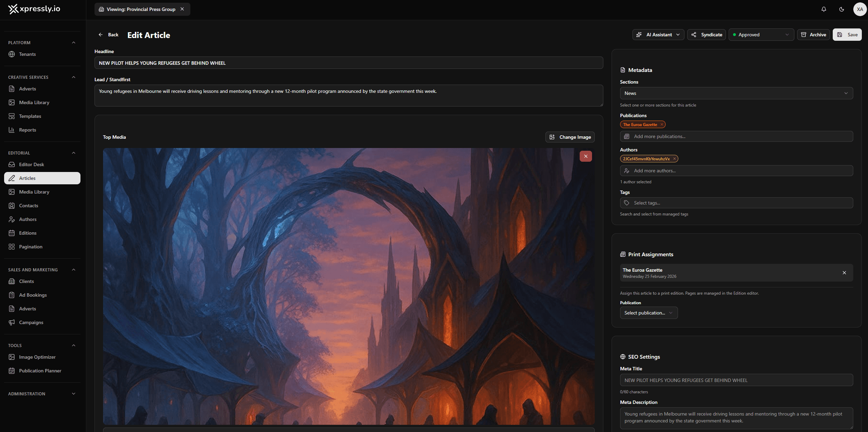
Task: Open Image Optimizer tool in sidebar
Action: pyautogui.click(x=37, y=357)
